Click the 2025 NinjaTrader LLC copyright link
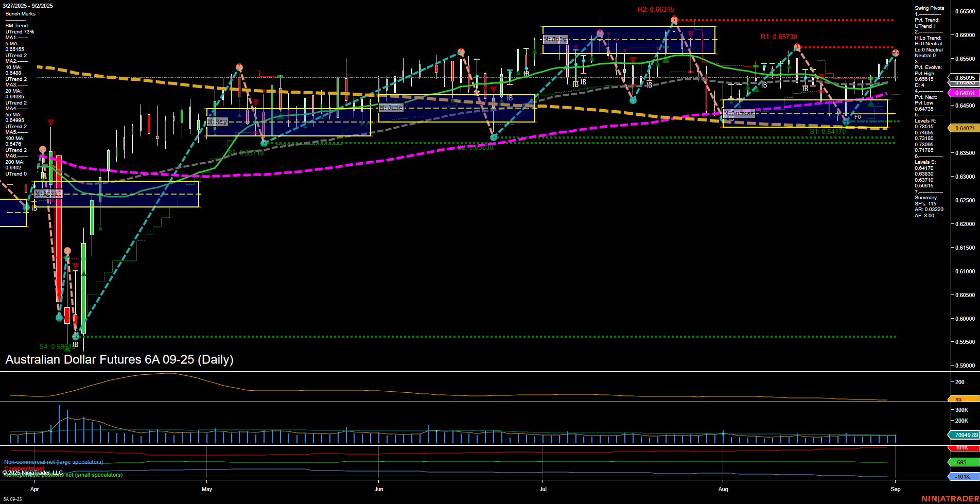980x504 pixels. pyautogui.click(x=33, y=472)
